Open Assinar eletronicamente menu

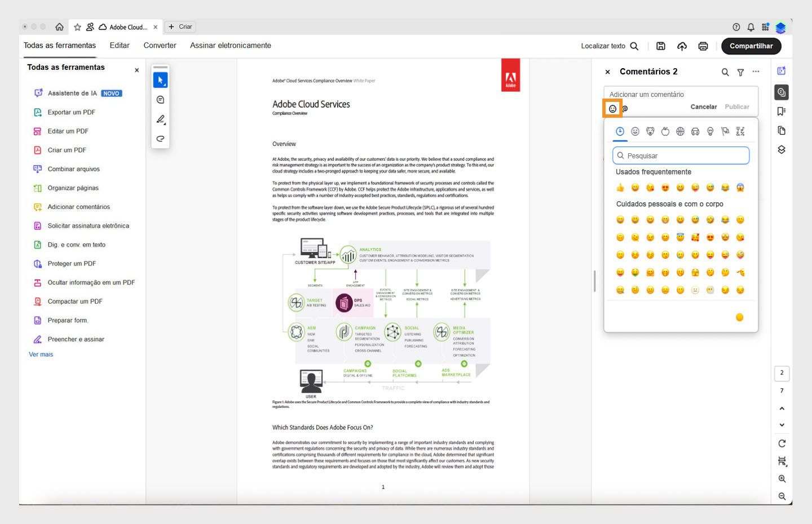click(231, 46)
